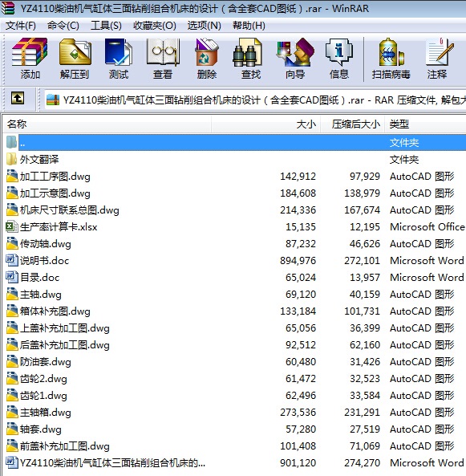466x476 pixels.
Task: Click the Word icon of 目录.doc
Action: click(x=12, y=277)
